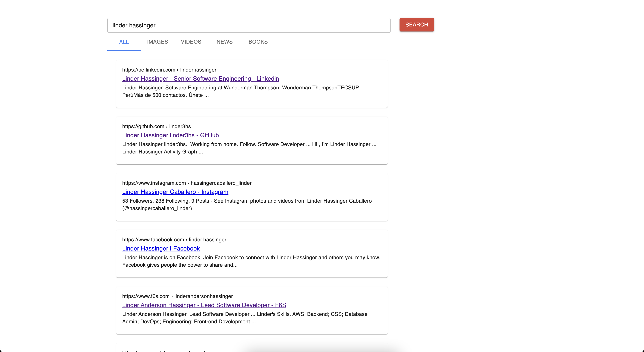The height and width of the screenshot is (352, 644).
Task: Switch to the VIDEOS tab
Action: click(191, 42)
